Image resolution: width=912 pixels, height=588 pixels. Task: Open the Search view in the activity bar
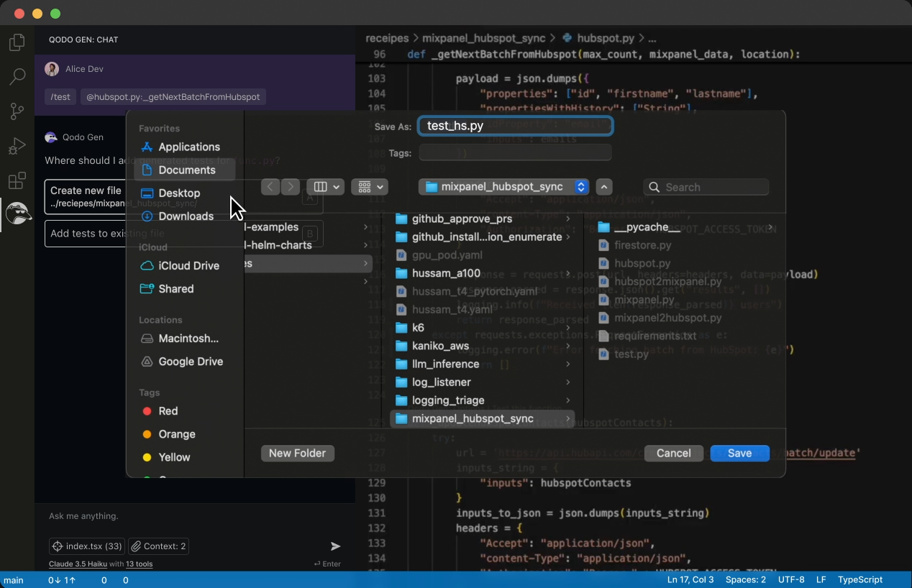coord(17,77)
